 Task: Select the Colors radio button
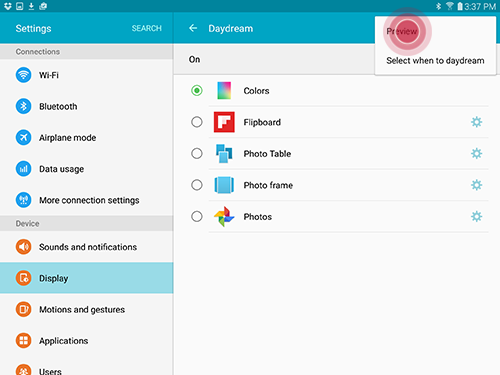click(x=197, y=91)
